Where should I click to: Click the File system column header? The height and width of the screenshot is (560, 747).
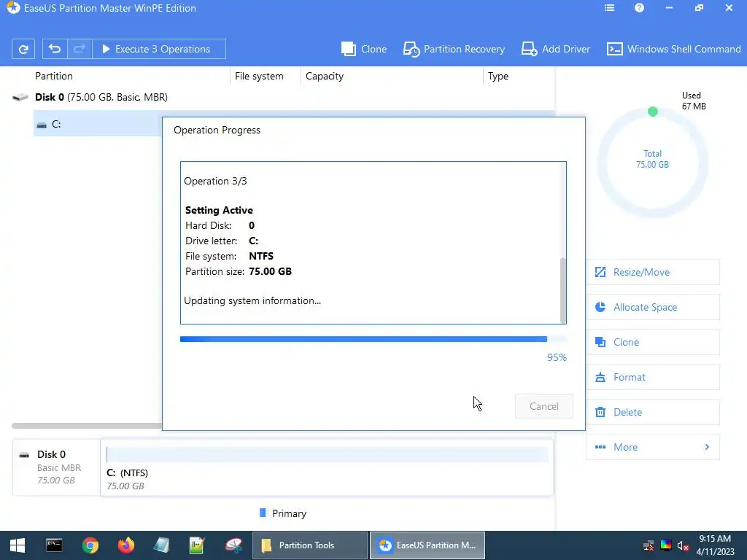(259, 76)
